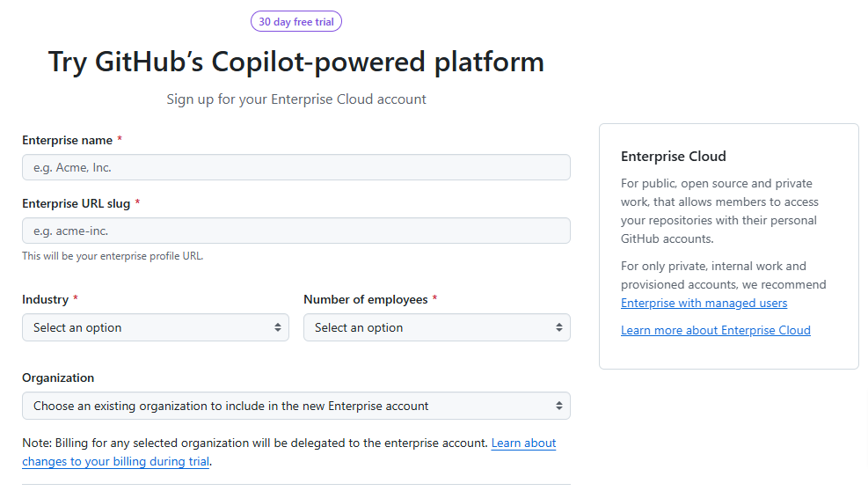This screenshot has width=868, height=491.
Task: Focus the Enterprise URL slug field
Action: pyautogui.click(x=296, y=231)
